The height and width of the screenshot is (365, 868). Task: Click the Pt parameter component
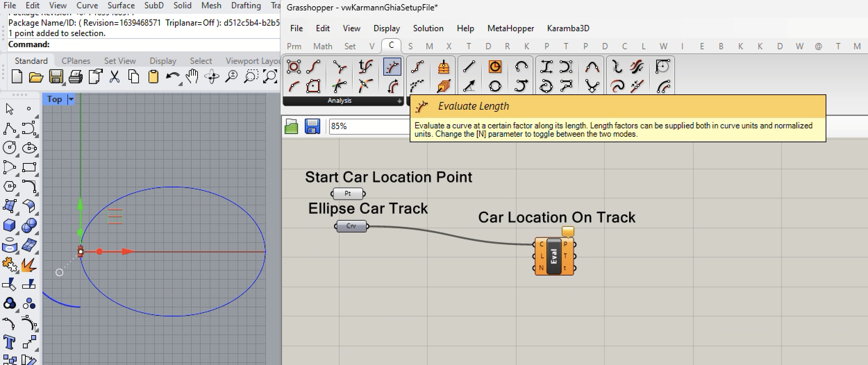[348, 194]
